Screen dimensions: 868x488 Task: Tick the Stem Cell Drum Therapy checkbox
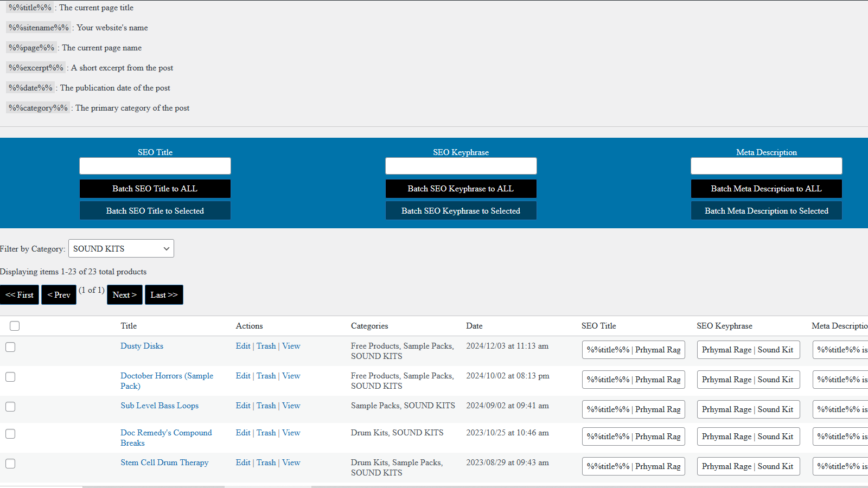[x=10, y=464]
